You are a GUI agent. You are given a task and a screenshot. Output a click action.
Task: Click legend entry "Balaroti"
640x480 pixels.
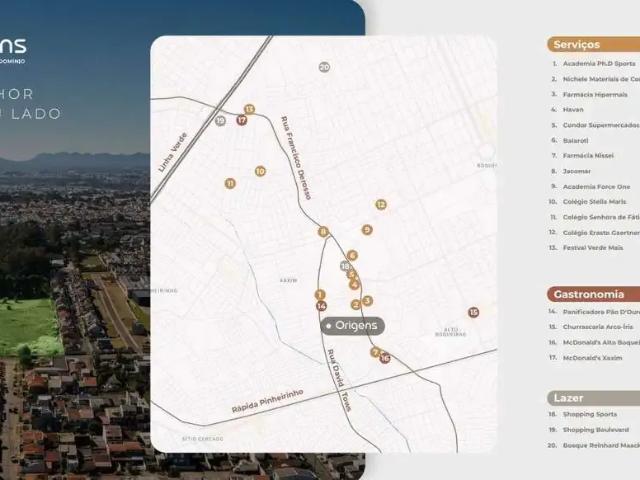576,140
